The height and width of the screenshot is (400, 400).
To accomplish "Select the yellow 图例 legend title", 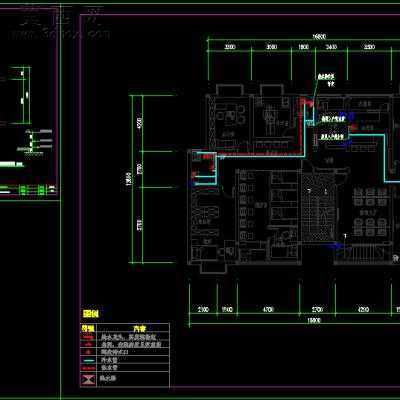I will pyautogui.click(x=90, y=314).
